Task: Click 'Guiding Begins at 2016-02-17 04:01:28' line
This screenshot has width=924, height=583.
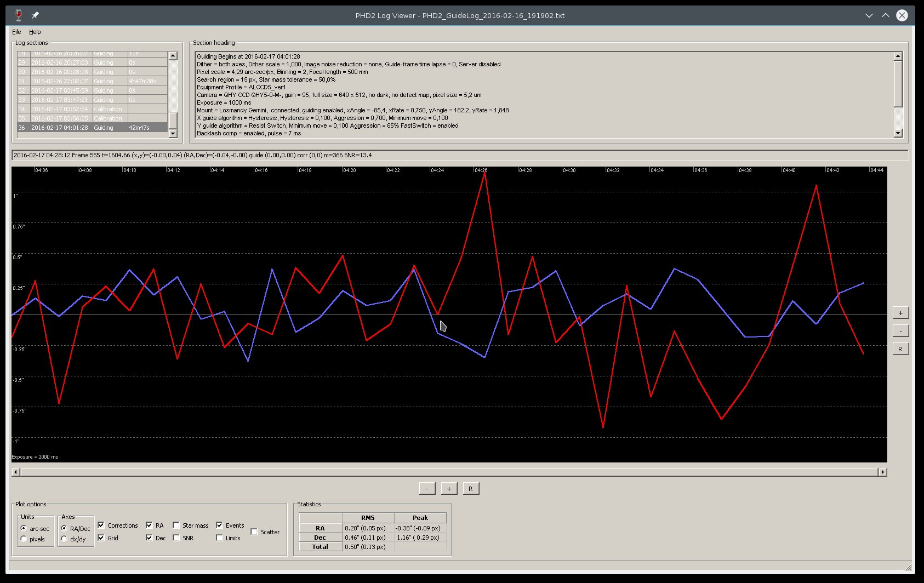Action: 248,56
